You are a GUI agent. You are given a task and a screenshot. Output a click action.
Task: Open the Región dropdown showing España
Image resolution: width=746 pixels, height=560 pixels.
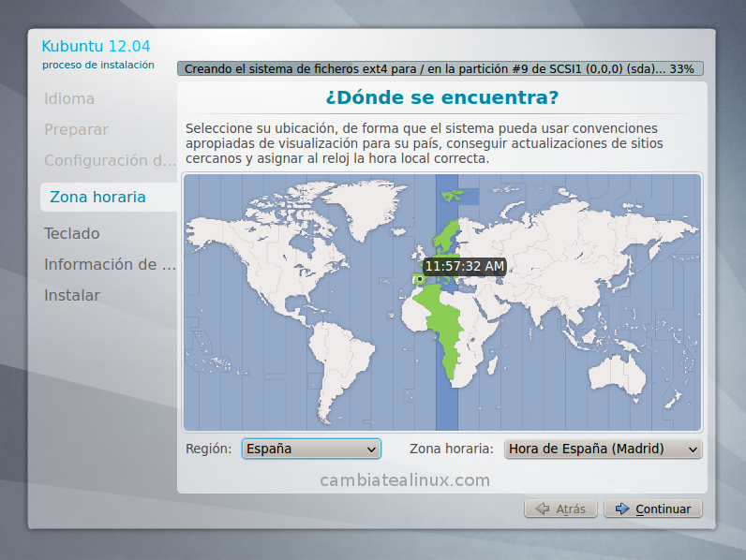[x=312, y=449]
